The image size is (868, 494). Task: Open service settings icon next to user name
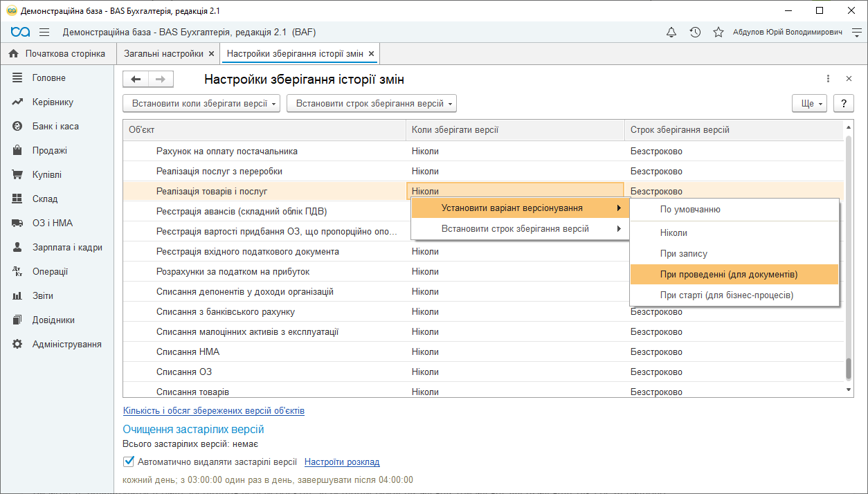857,33
